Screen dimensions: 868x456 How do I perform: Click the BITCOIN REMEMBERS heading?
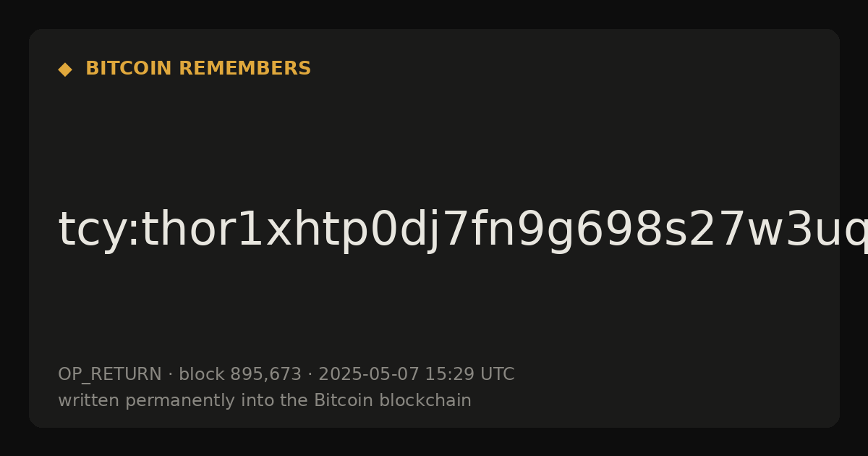tap(198, 69)
